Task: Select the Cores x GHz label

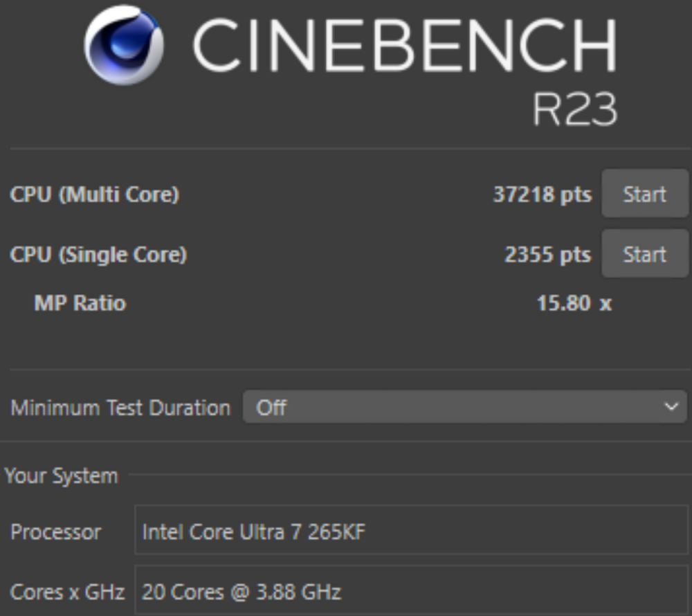Action: (67, 592)
